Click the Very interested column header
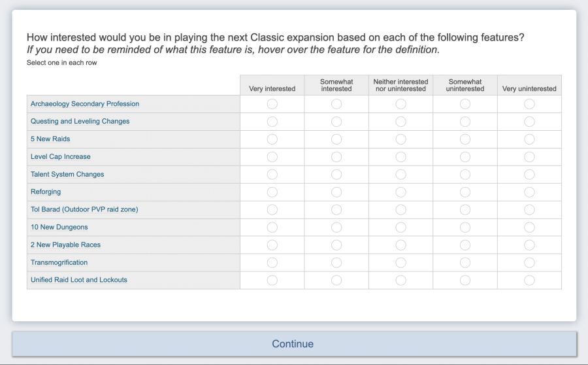This screenshot has width=588, height=365. 272,89
